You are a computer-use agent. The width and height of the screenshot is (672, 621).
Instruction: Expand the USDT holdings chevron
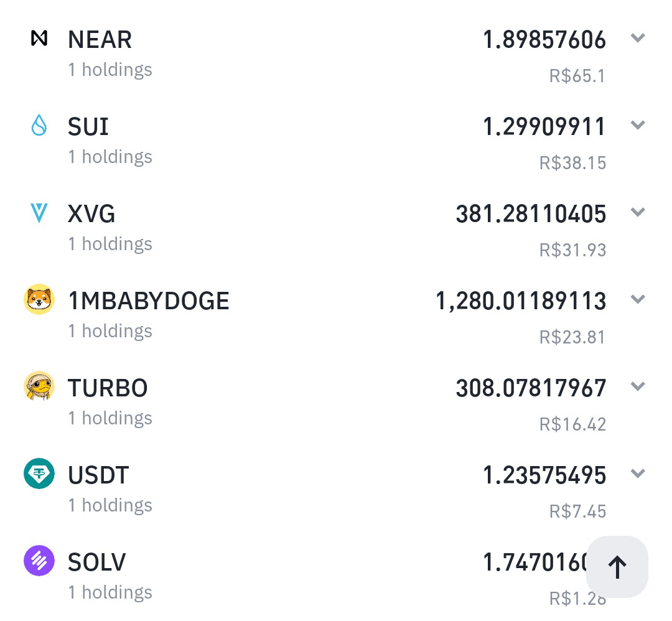coord(638,474)
